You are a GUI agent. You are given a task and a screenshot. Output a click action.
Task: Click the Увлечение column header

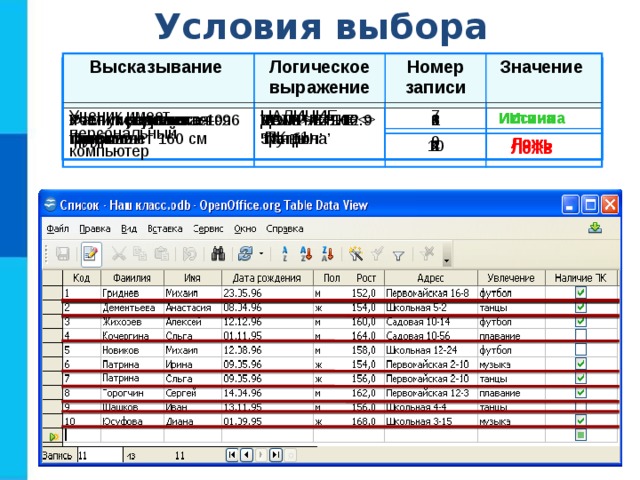pyautogui.click(x=511, y=278)
